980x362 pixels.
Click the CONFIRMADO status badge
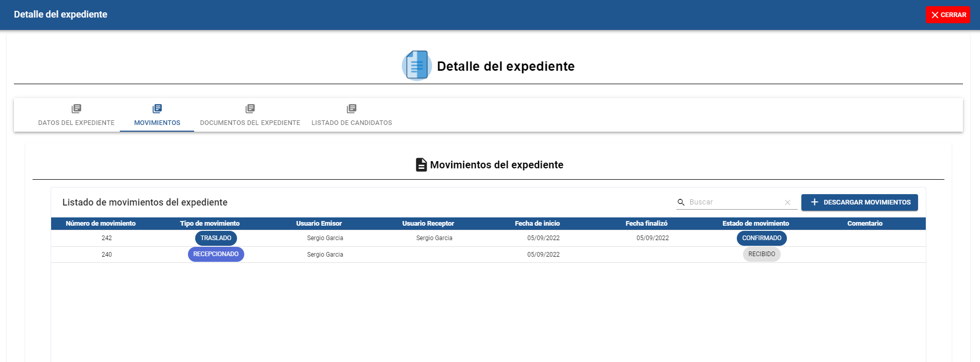tap(762, 238)
